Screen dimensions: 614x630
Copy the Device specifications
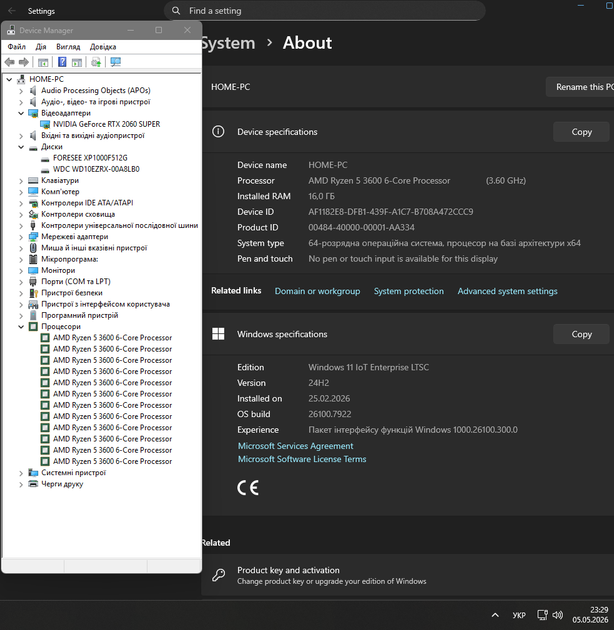tap(581, 132)
